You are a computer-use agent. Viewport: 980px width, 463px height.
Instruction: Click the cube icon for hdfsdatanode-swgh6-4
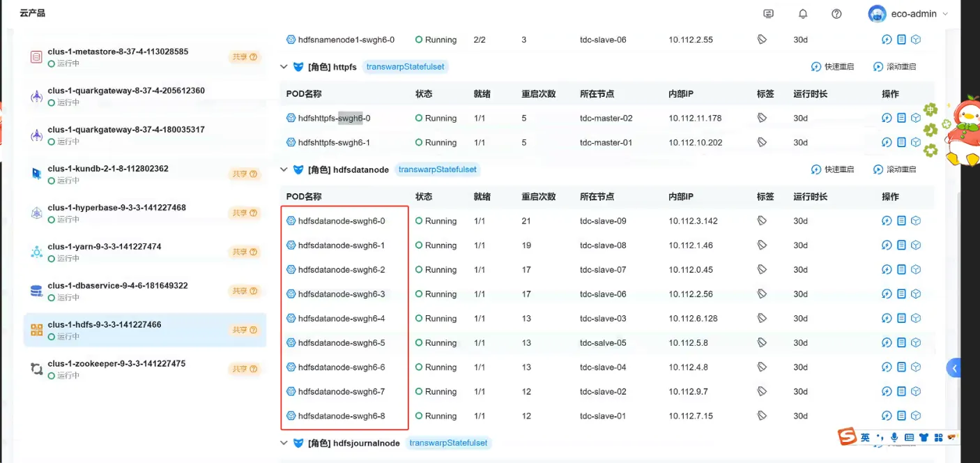click(916, 319)
